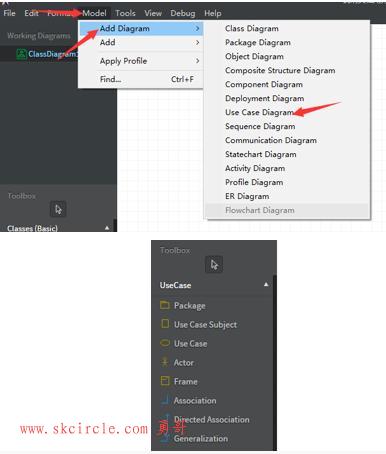The image size is (386, 454).
Task: Click the UseCase toolbox vertical scrollbar
Action: point(274,363)
